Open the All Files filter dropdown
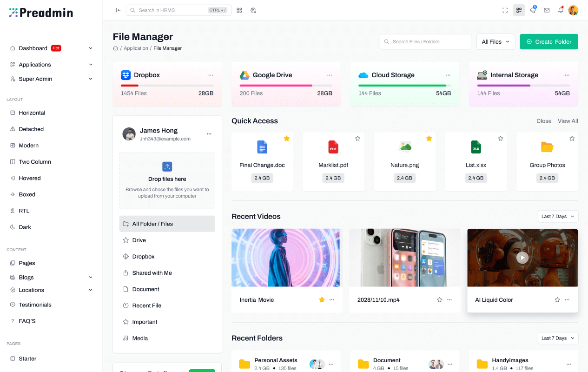 [496, 41]
